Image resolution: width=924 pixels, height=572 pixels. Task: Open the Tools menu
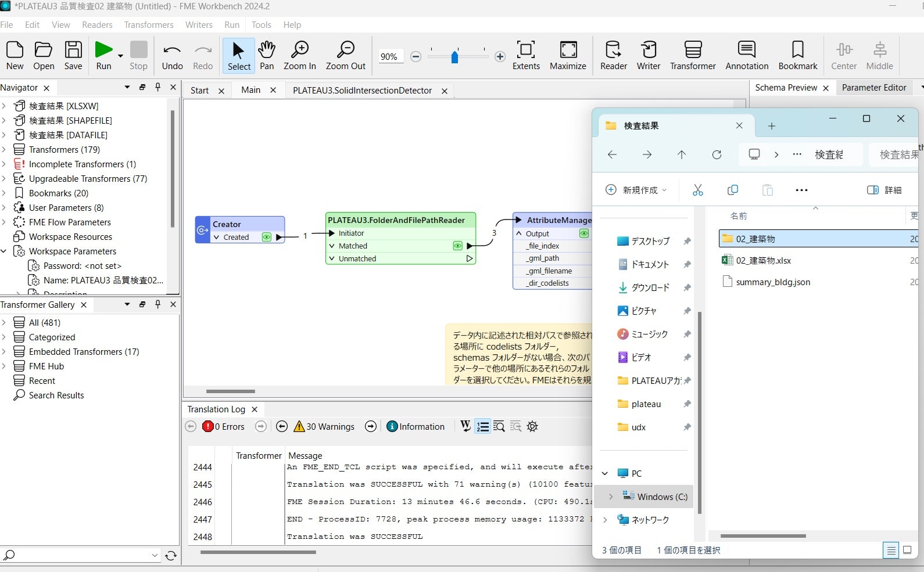coord(262,25)
